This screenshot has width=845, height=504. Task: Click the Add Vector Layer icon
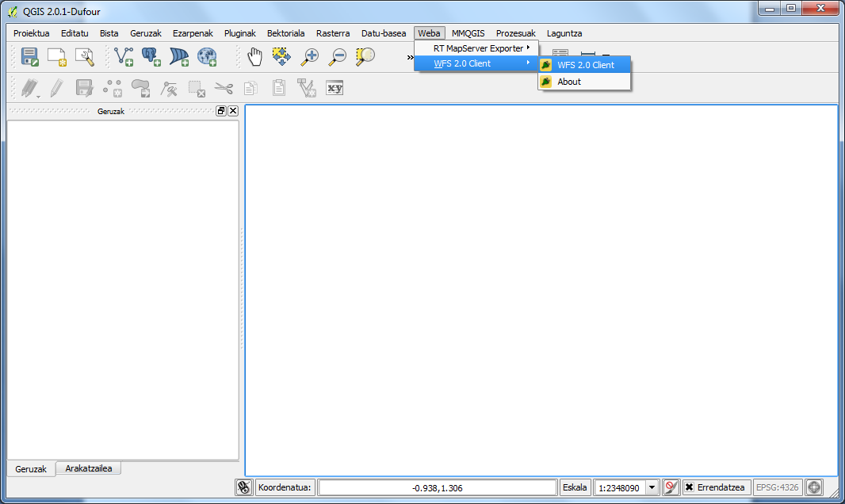pos(124,56)
